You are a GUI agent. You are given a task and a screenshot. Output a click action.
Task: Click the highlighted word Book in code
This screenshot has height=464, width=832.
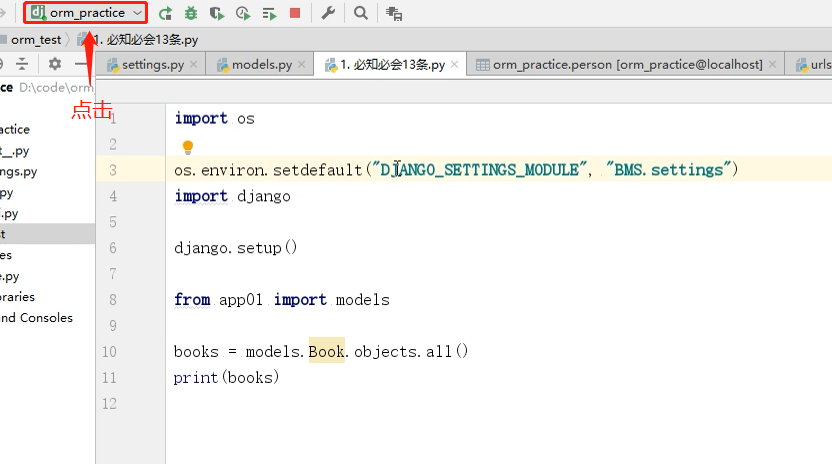[326, 351]
